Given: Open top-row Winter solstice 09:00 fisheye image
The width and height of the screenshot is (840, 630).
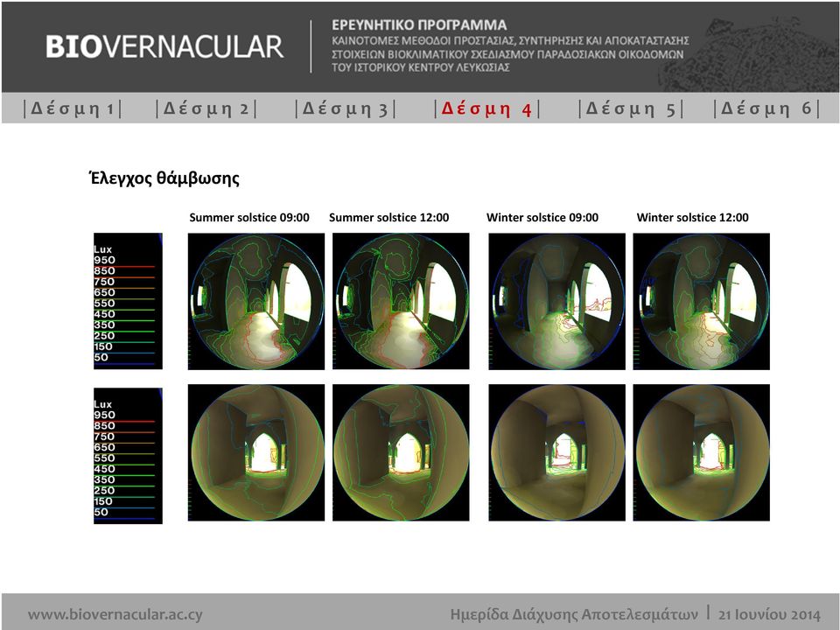Looking at the screenshot, I should click(x=556, y=301).
